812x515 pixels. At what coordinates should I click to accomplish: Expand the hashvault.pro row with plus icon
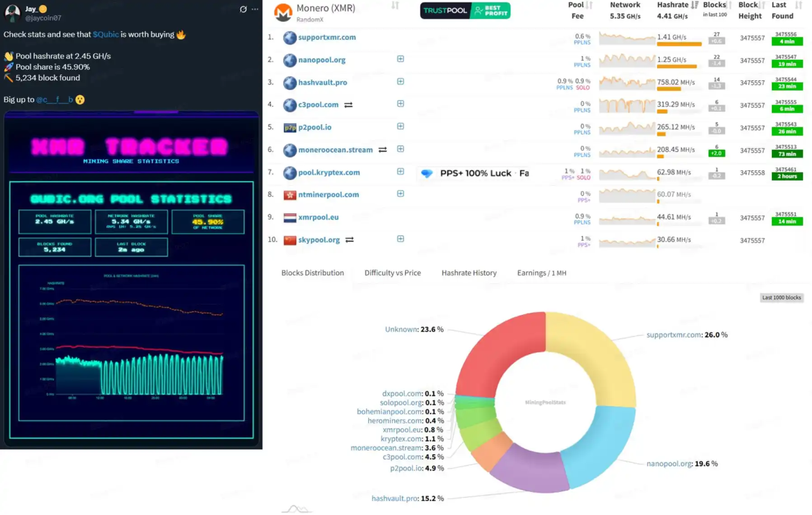coord(400,81)
